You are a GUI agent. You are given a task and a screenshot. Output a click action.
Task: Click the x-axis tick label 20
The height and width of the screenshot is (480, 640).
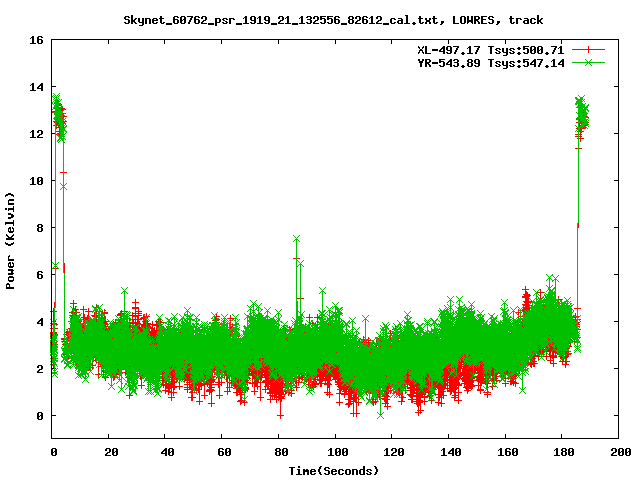tap(111, 452)
